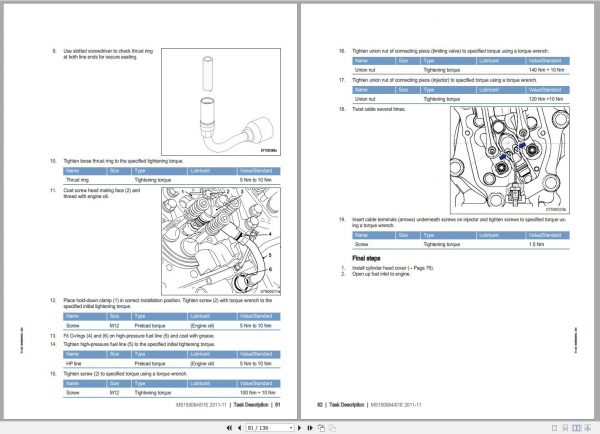
Task: Click the fuel line thrust ring illustration
Action: click(221, 102)
